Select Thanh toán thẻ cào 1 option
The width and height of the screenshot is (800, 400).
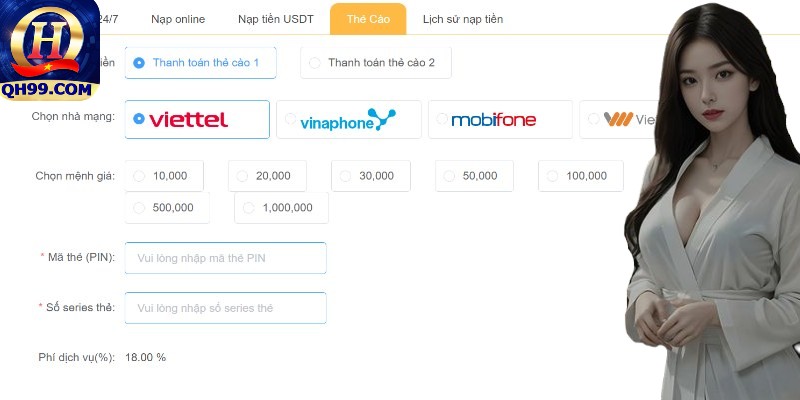coord(201,63)
